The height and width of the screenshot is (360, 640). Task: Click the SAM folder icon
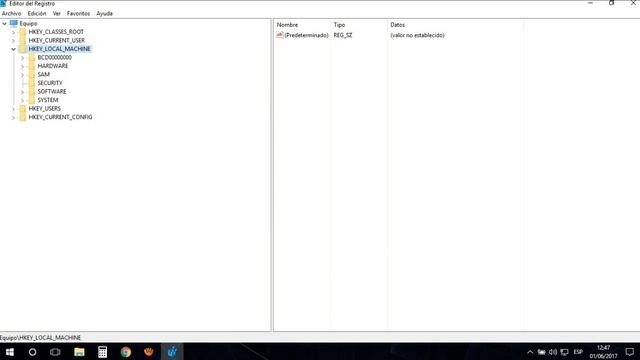[32, 75]
